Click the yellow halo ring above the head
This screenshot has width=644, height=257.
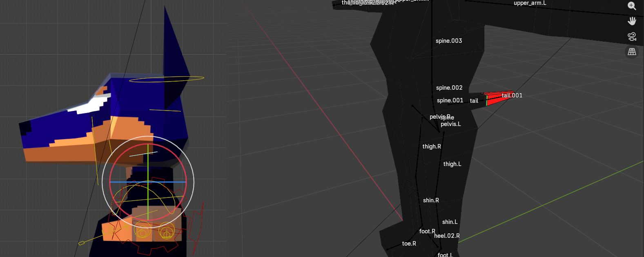167,79
